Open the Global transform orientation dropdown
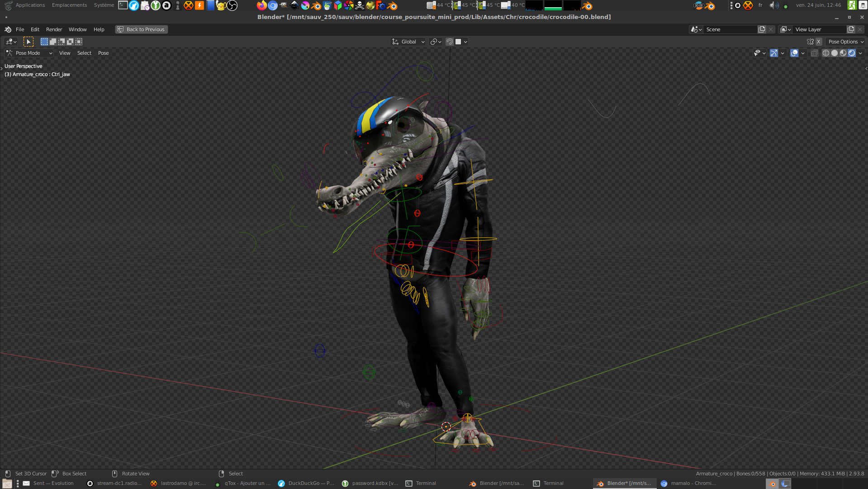Viewport: 868px width, 489px height. click(x=408, y=42)
